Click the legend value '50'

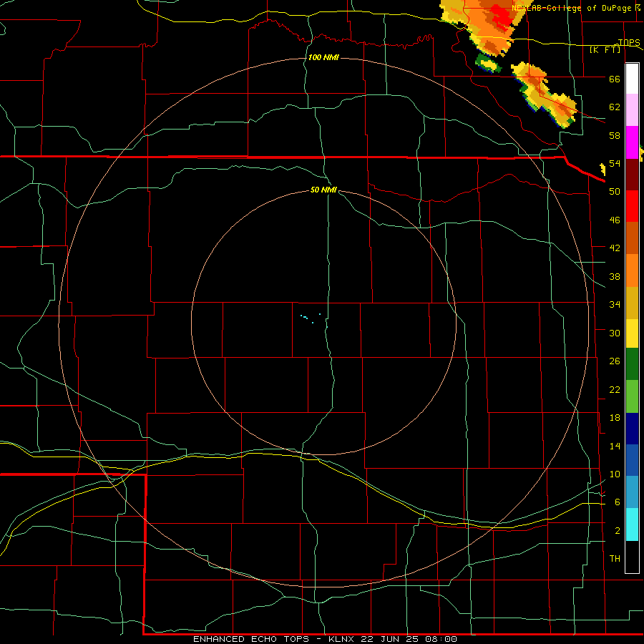[615, 191]
